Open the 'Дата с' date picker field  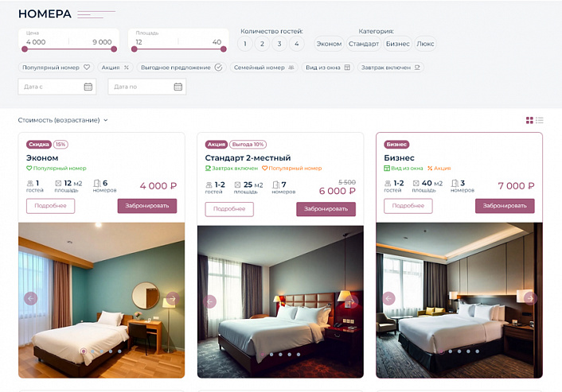(x=57, y=87)
